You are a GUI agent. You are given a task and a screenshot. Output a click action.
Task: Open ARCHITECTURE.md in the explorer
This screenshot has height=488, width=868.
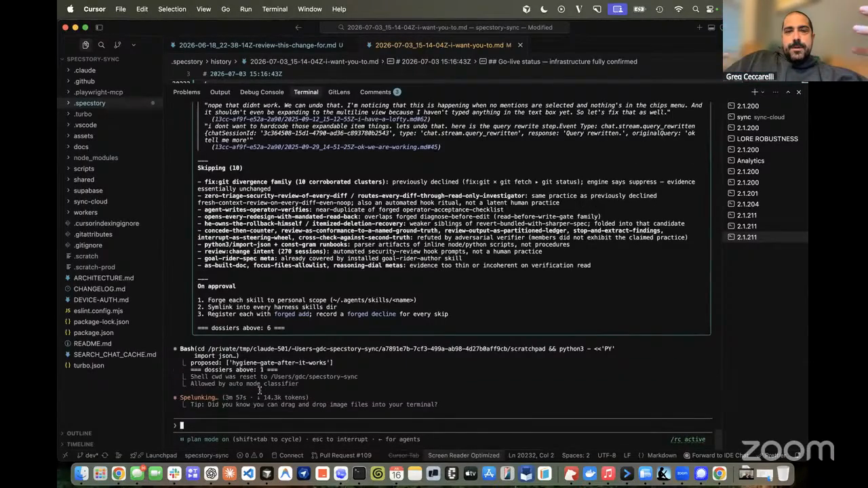103,278
